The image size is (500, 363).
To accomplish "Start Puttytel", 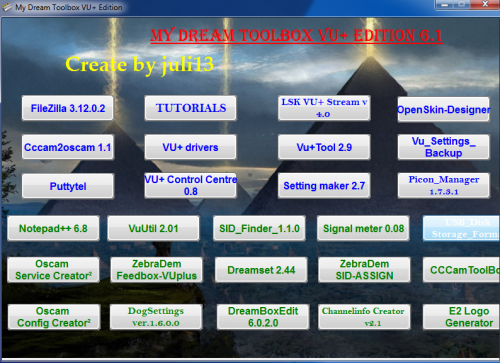I will click(68, 186).
